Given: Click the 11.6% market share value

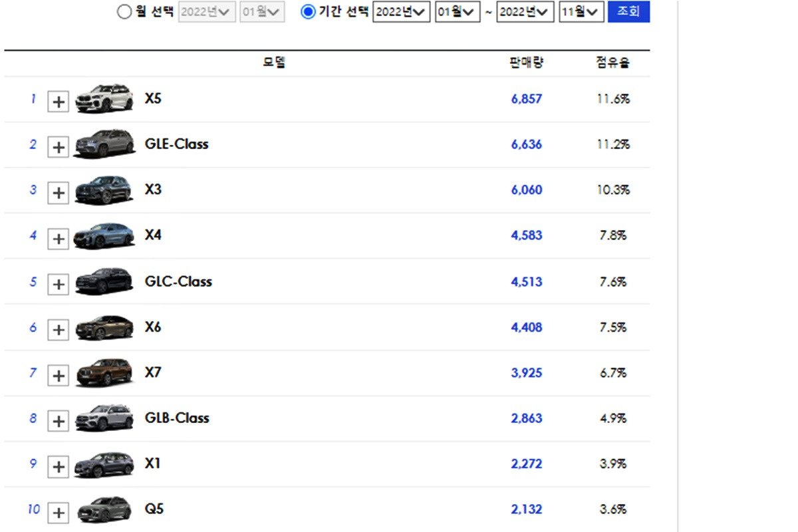Looking at the screenshot, I should click(613, 98).
